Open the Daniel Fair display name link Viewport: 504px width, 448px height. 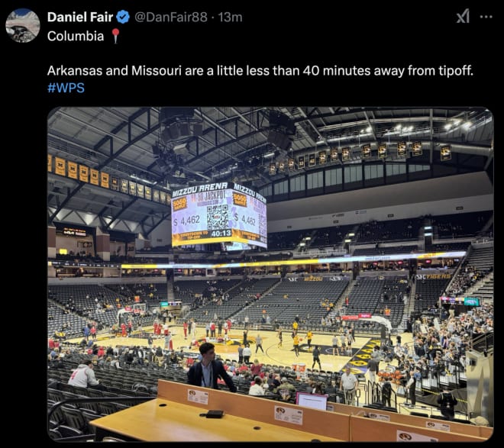click(80, 17)
